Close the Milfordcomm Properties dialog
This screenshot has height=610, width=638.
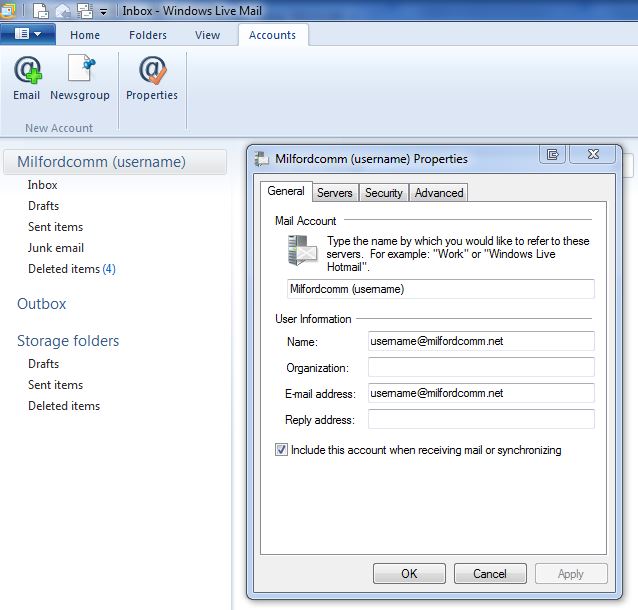pos(593,154)
